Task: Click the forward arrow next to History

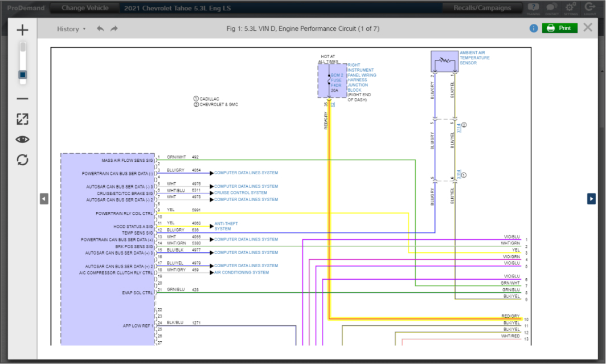Action: 114,28
